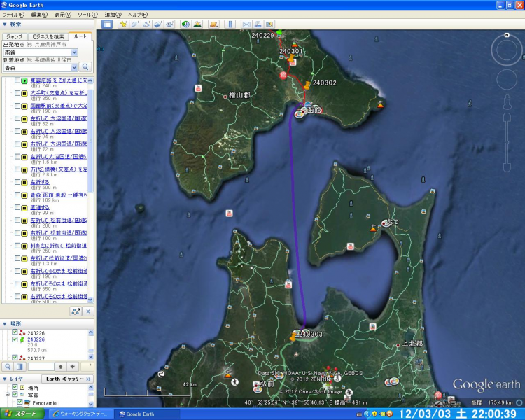Switch to the ウォーキンググラフ taskbar window
This screenshot has width=525, height=420.
click(x=80, y=414)
